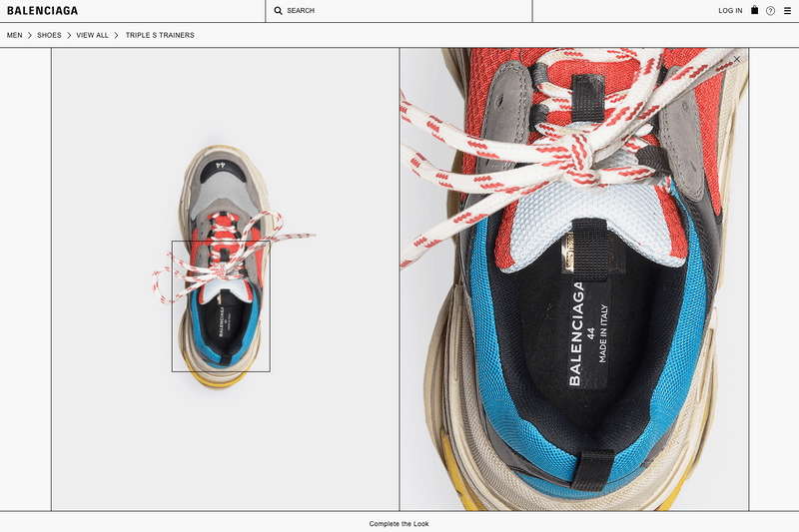The height and width of the screenshot is (532, 799).
Task: Go to Shoes breadcrumb
Action: point(49,35)
